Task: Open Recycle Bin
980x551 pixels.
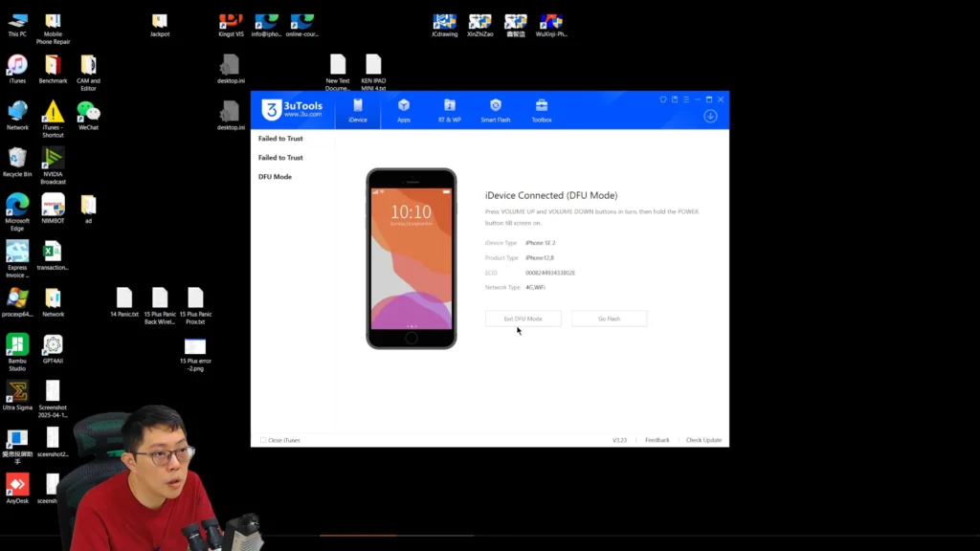Action: point(17,163)
